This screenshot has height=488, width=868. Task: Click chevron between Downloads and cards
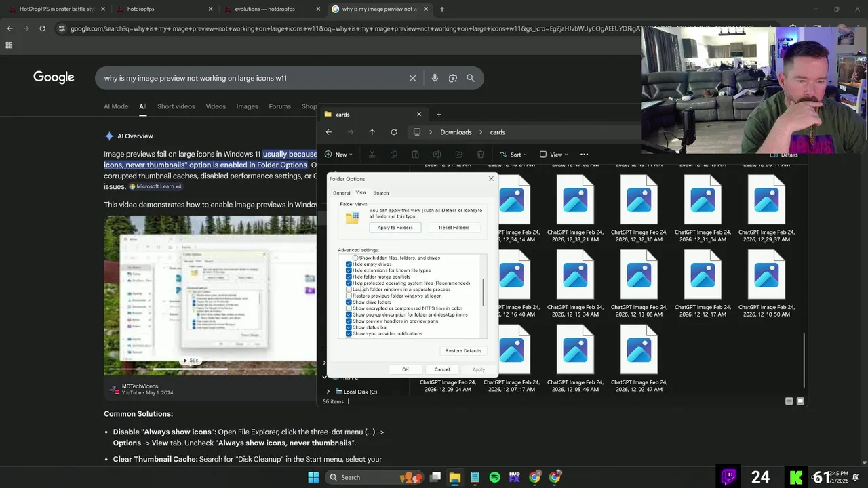click(481, 132)
